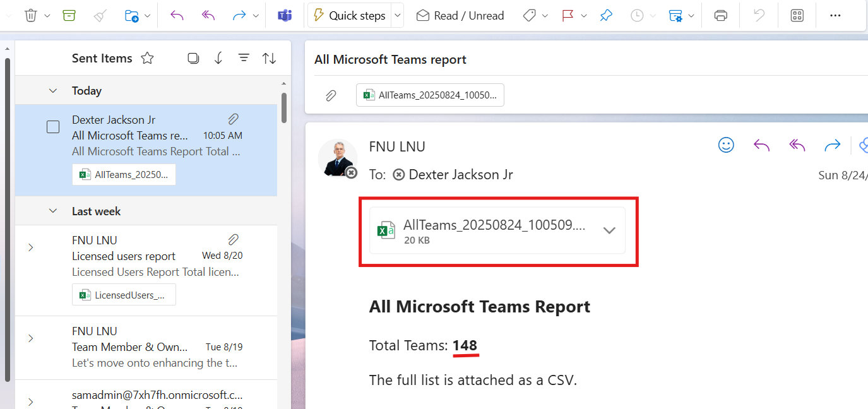Open the Quick steps dropdown arrow
Image resolution: width=868 pixels, height=409 pixels.
tap(397, 16)
